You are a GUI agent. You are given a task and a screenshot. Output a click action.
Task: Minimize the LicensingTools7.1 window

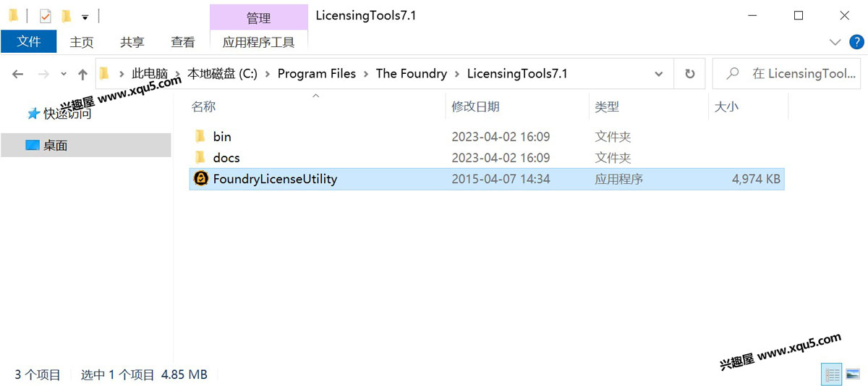click(754, 15)
